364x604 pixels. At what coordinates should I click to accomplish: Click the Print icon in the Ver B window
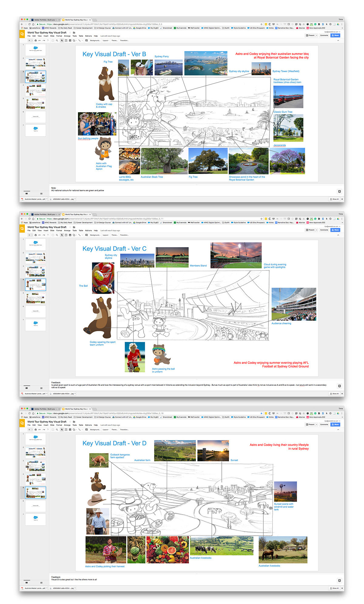click(x=35, y=40)
